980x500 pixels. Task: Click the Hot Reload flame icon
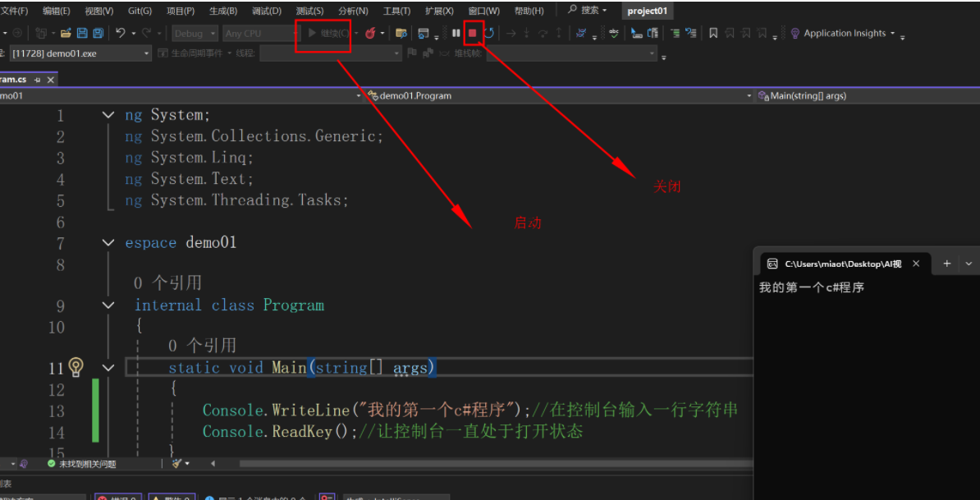pos(370,33)
